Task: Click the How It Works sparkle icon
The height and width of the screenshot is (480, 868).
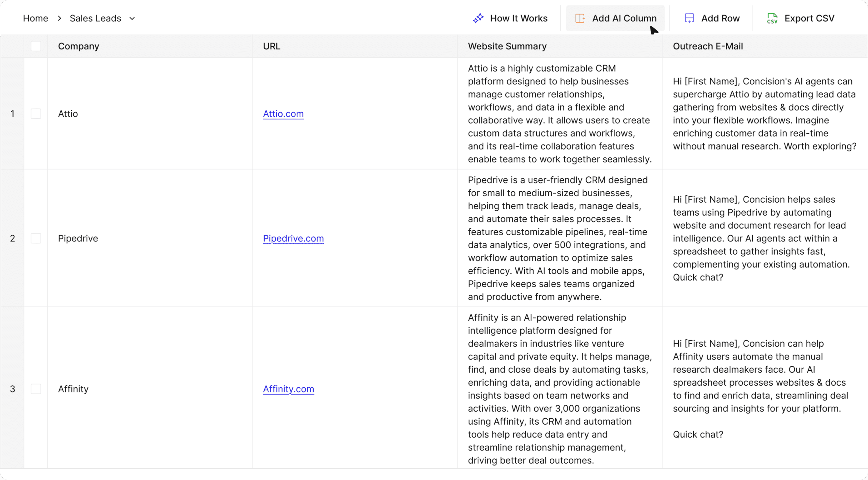Action: coord(478,18)
